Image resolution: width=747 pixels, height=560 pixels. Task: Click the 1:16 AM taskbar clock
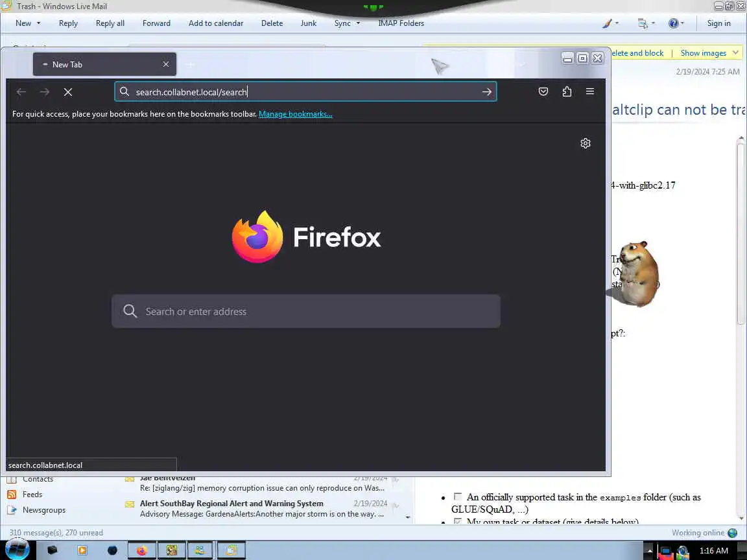coord(714,550)
